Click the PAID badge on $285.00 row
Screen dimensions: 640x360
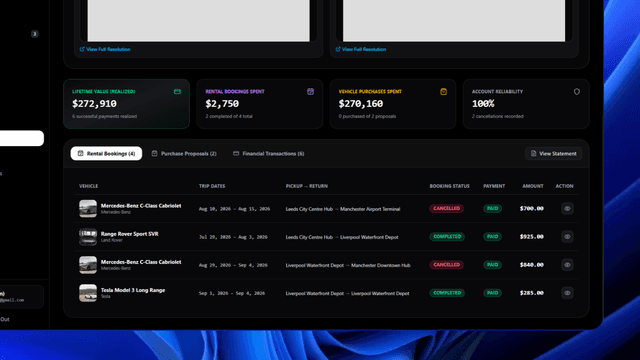pos(493,293)
